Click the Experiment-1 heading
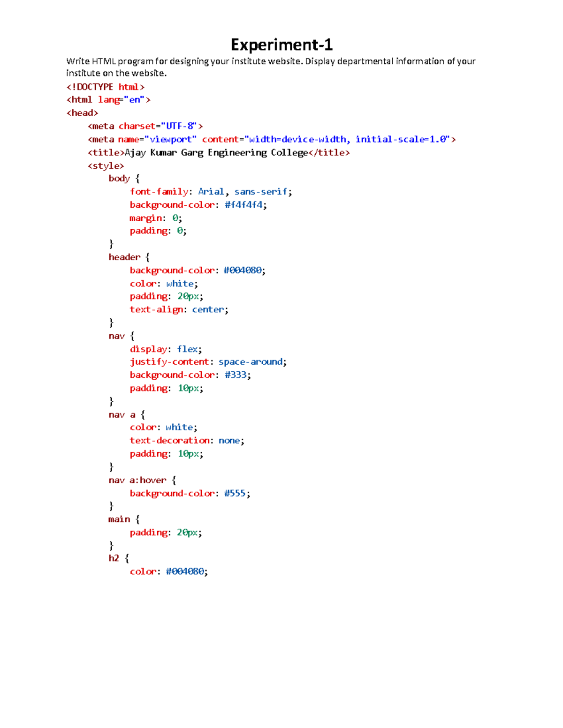 [281, 45]
